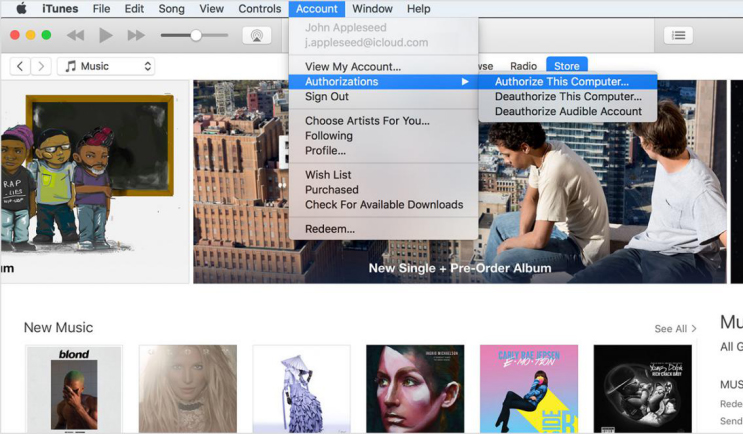The image size is (743, 434).
Task: Skip forward to the next track
Action: point(136,35)
